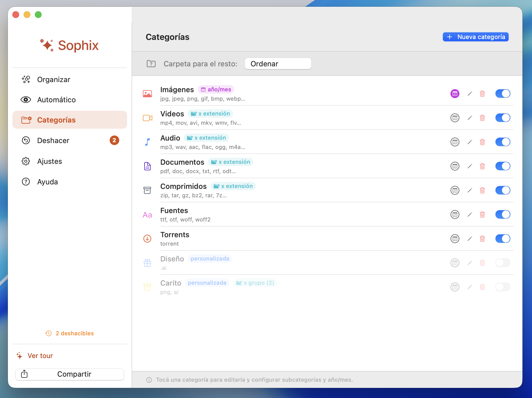
Task: Edit the Documentos category pencil icon
Action: (470, 166)
